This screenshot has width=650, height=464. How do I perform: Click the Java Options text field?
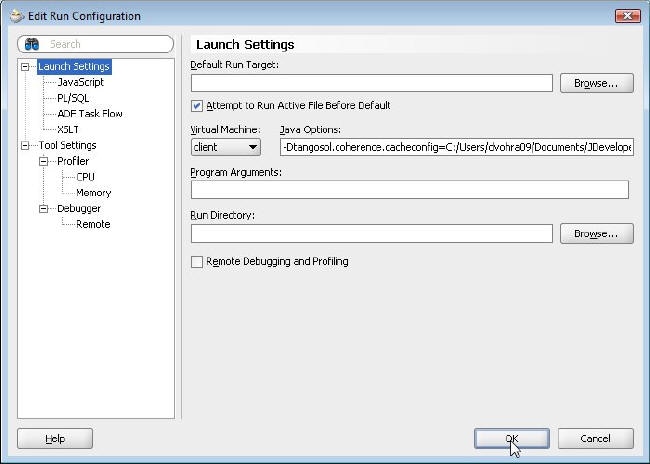point(456,147)
